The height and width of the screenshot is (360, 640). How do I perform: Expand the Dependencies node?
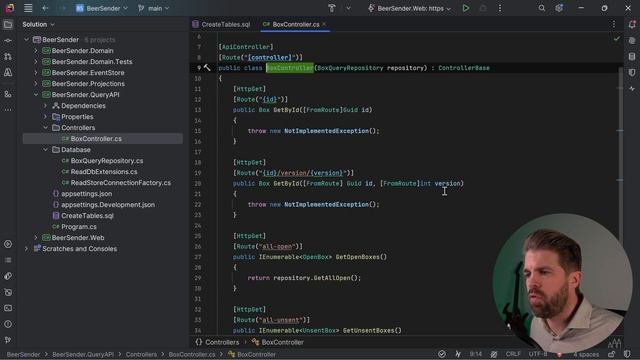[45, 106]
